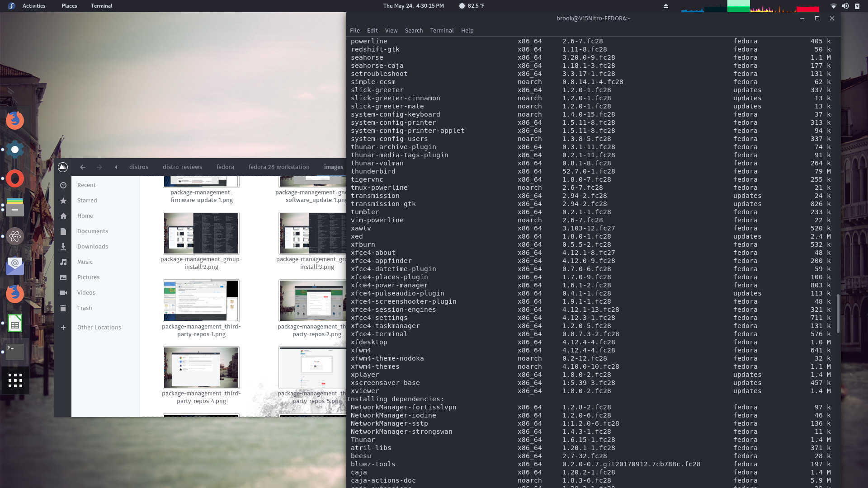This screenshot has height=488, width=868.
Task: Open Music via its note icon
Action: click(x=63, y=262)
